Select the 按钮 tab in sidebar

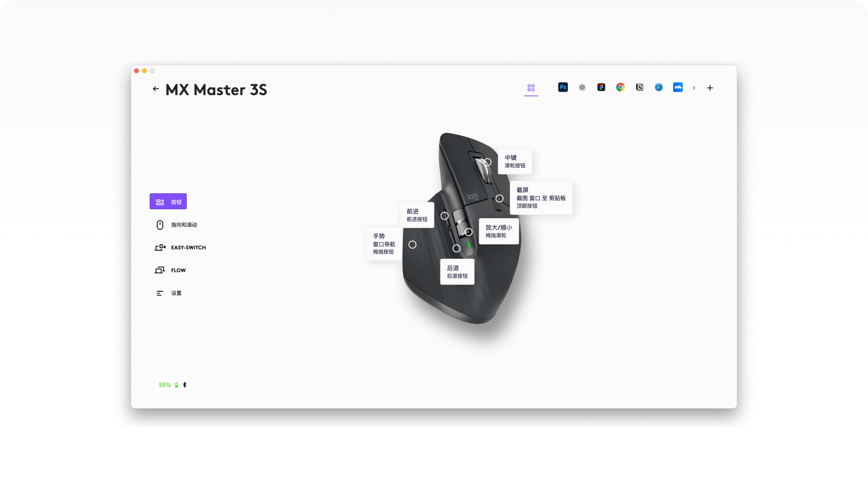[168, 202]
